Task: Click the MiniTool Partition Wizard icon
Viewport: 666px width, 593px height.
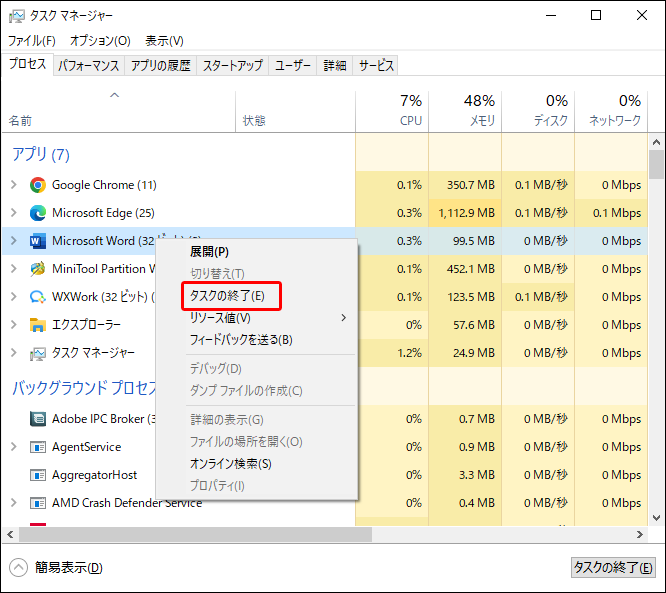Action: (38, 269)
